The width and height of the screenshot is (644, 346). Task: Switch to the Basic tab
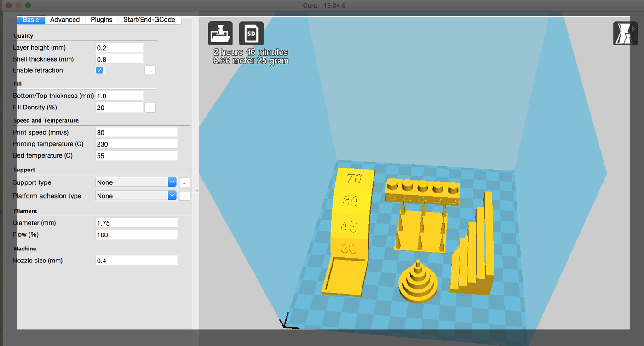click(31, 20)
